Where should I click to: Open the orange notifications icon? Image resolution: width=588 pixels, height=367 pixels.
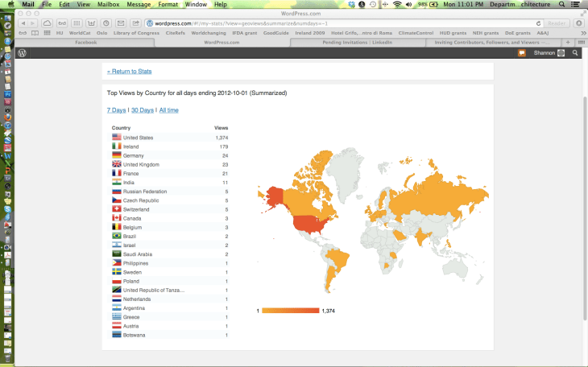(522, 53)
